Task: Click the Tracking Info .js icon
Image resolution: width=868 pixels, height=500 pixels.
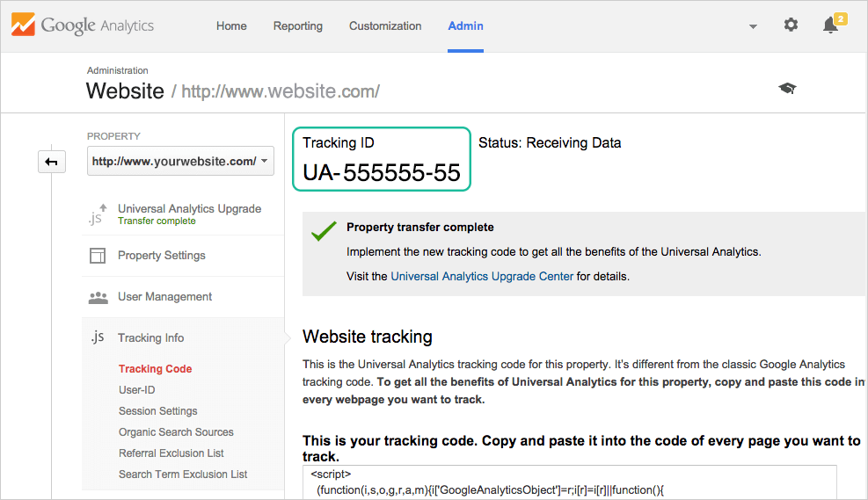Action: coord(98,337)
